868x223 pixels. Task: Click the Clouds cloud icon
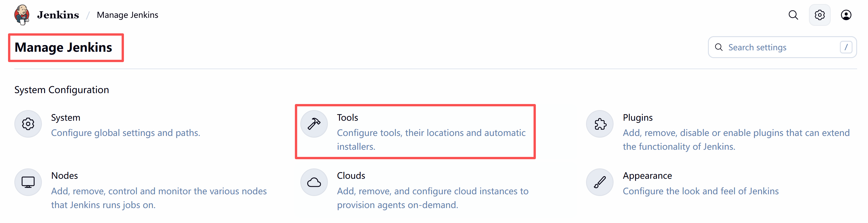coord(314,182)
